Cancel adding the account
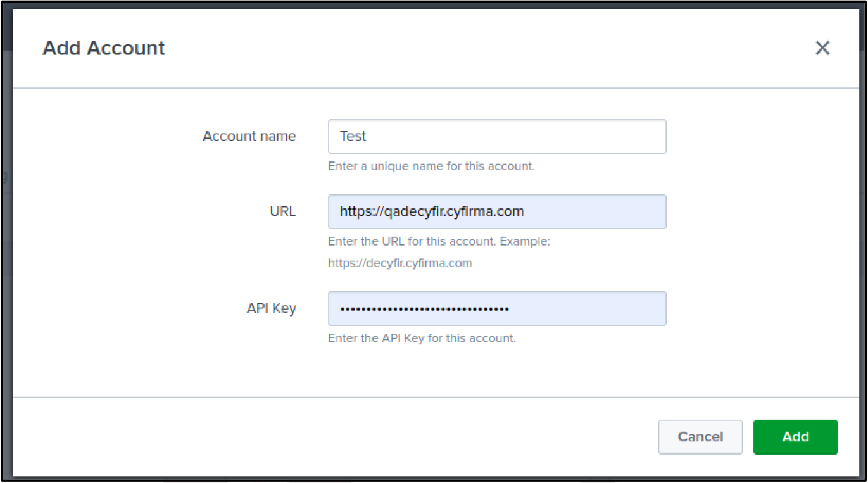 pyautogui.click(x=700, y=437)
